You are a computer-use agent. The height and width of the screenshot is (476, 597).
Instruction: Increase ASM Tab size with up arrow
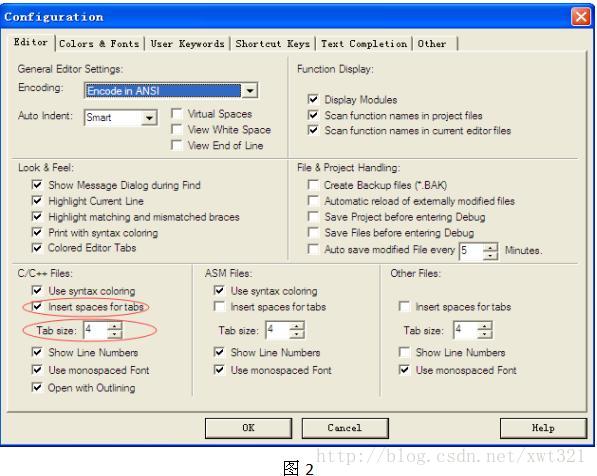tap(297, 326)
